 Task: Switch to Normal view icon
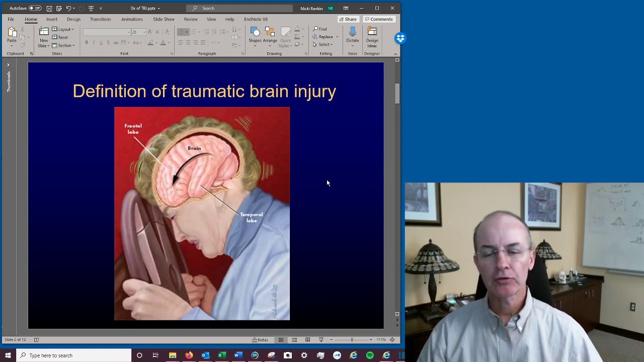click(x=281, y=340)
